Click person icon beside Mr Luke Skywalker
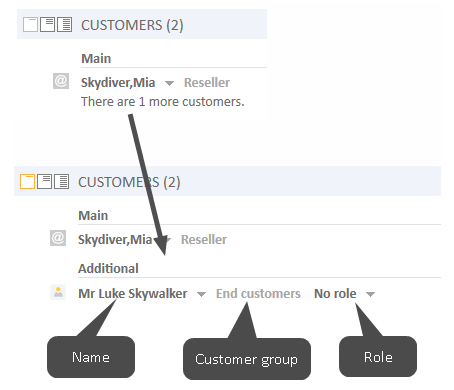Image resolution: width=454 pixels, height=390 pixels. [58, 292]
